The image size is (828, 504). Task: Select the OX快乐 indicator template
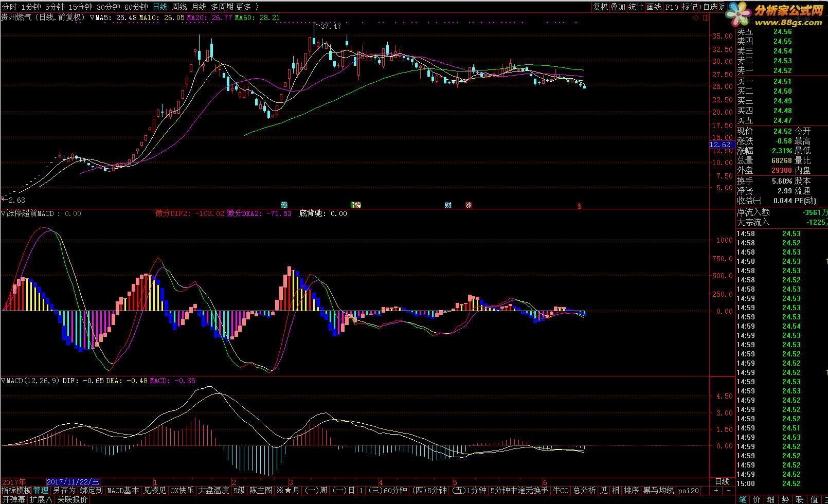(x=182, y=491)
